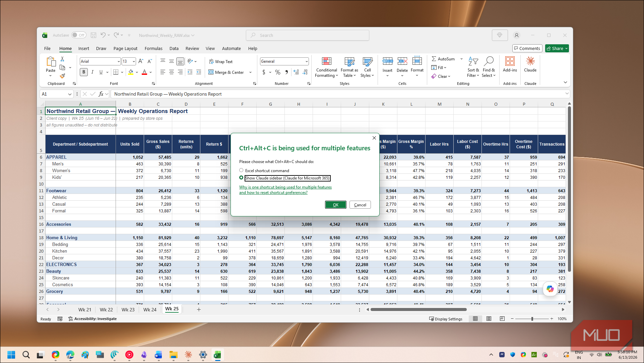The width and height of the screenshot is (644, 363).
Task: Toggle AutoSave switch
Action: 79,35
